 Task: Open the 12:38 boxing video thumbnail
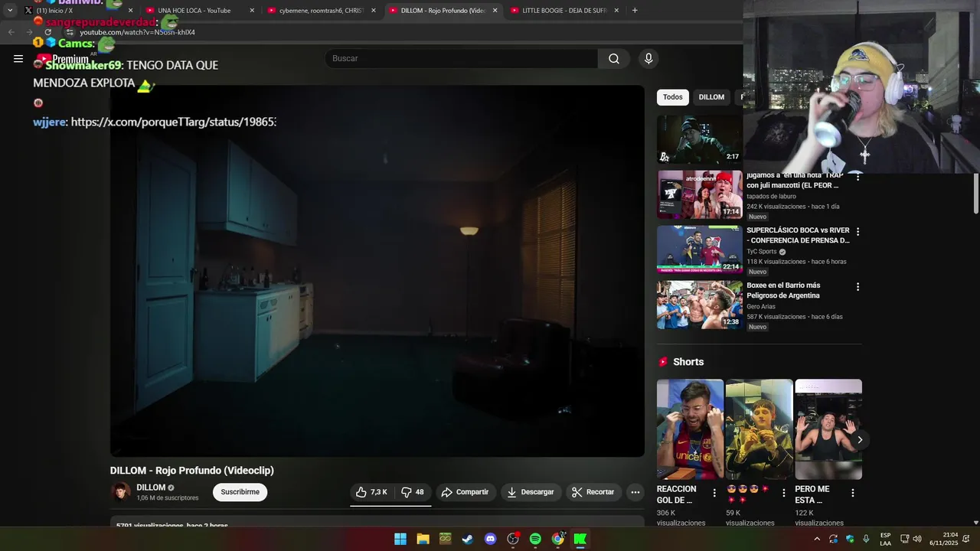pos(699,305)
